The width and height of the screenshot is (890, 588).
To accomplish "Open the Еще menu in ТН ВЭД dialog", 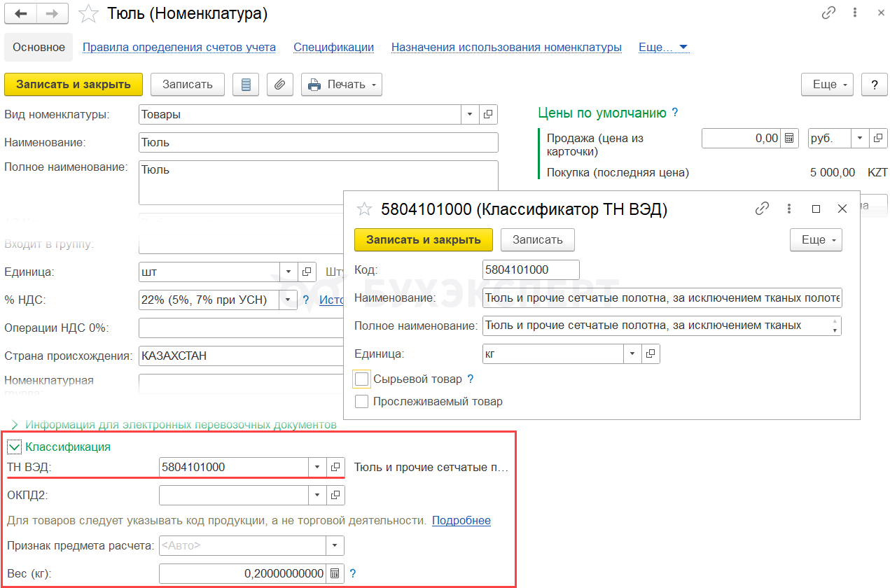I will pos(816,239).
